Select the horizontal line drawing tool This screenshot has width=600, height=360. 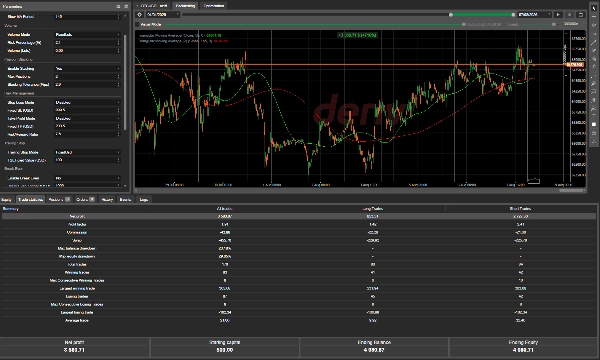click(x=594, y=17)
